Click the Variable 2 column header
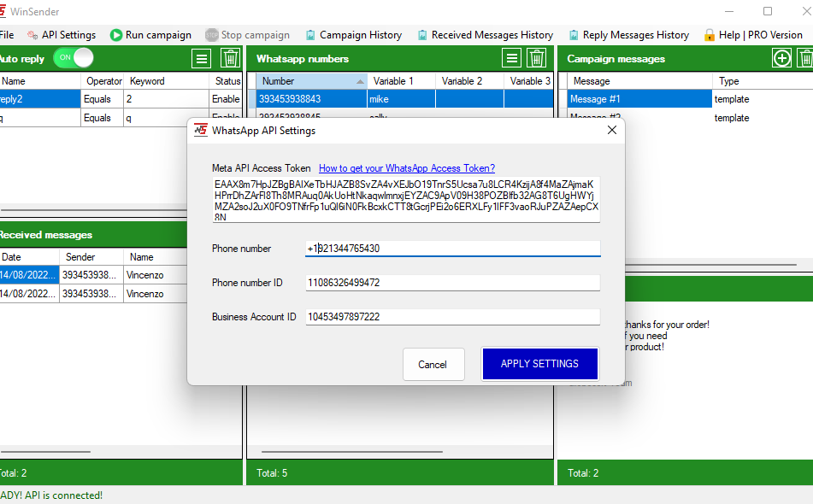Screen dimensions: 813x504 click(x=469, y=81)
